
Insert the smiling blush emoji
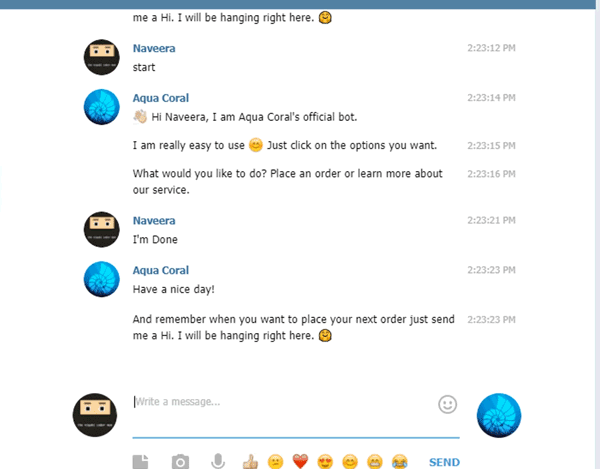pos(350,462)
